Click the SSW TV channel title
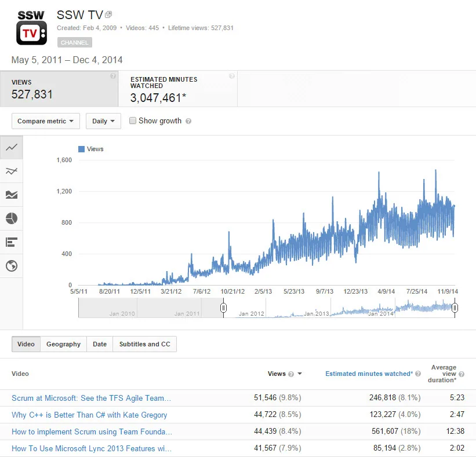 (x=80, y=15)
